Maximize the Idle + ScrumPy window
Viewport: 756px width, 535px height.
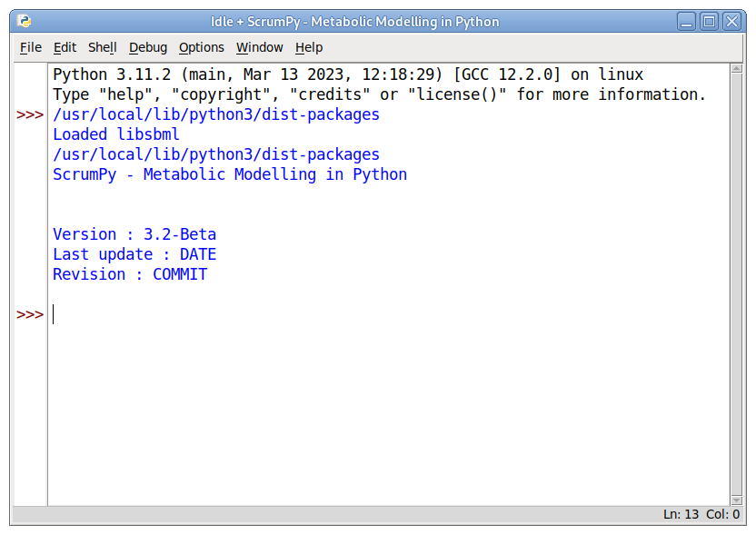(709, 21)
